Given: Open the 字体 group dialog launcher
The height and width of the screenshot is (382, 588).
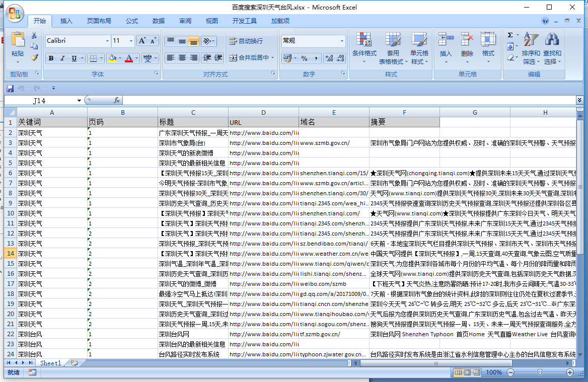Looking at the screenshot, I should pyautogui.click(x=157, y=73).
